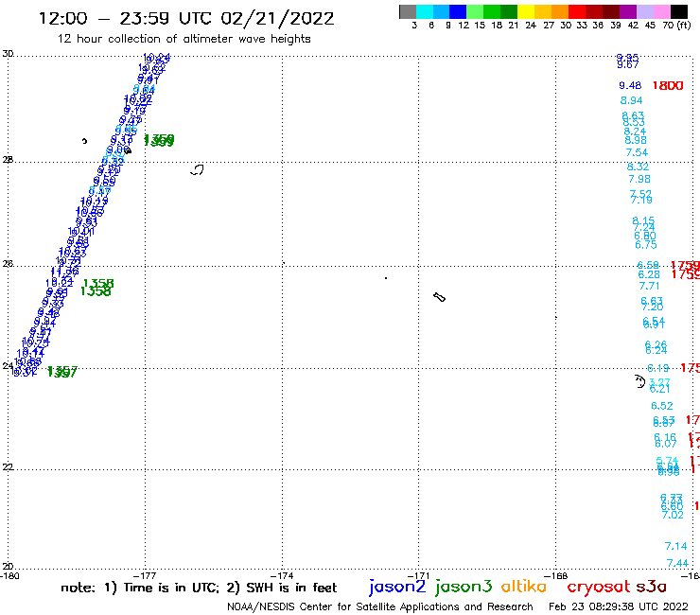Select the bright red 33 ft legend swatch

point(577,11)
